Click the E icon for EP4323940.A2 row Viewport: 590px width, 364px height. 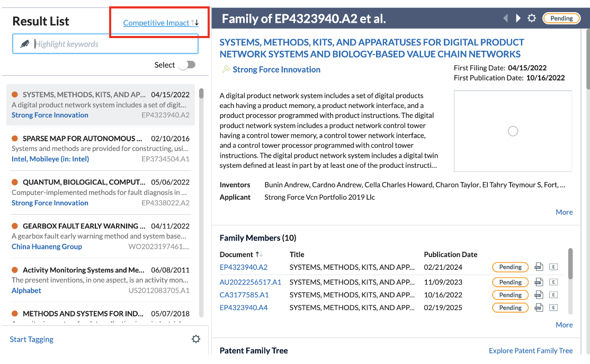pyautogui.click(x=553, y=267)
